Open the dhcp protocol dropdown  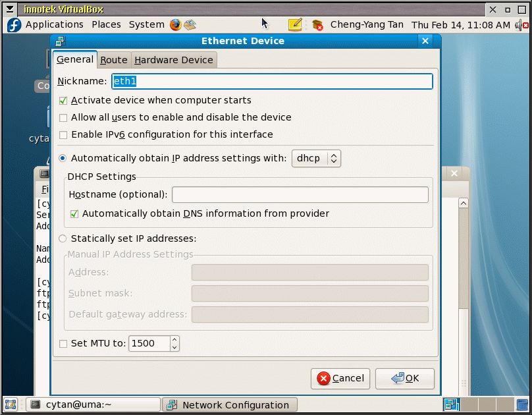click(x=316, y=158)
